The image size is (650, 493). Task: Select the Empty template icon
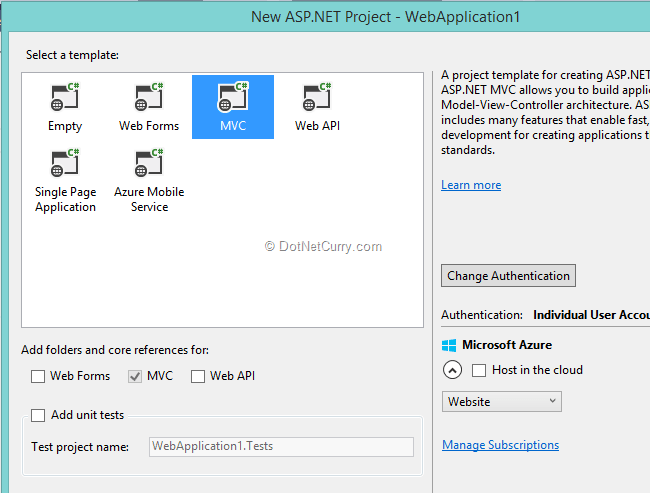click(65, 97)
